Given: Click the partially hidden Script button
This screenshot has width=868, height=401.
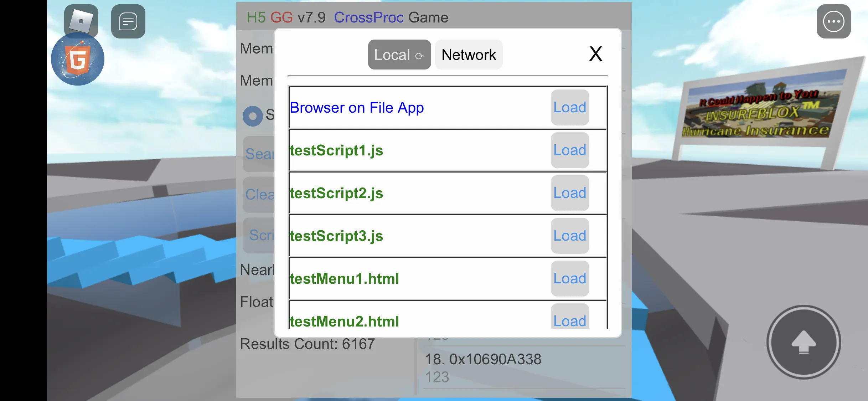Looking at the screenshot, I should pyautogui.click(x=259, y=235).
